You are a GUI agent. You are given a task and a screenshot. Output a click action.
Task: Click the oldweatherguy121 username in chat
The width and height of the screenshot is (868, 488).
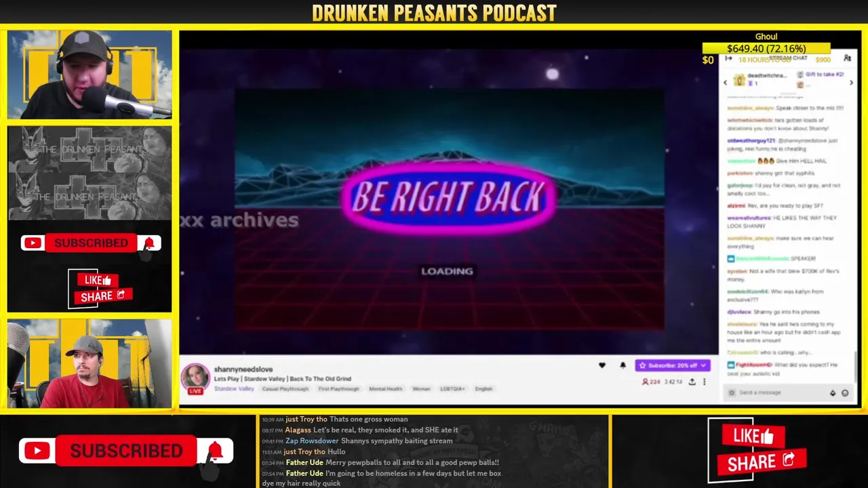[751, 140]
